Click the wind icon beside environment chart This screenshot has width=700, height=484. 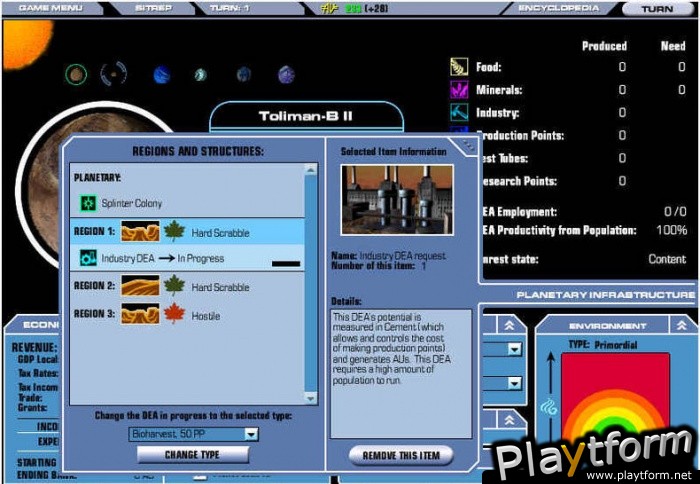(x=548, y=408)
